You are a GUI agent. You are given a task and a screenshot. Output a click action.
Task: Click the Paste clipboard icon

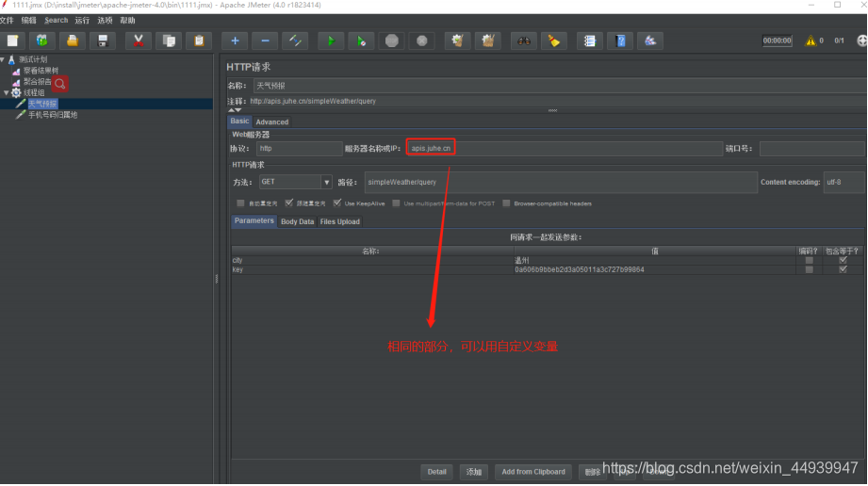coord(199,40)
